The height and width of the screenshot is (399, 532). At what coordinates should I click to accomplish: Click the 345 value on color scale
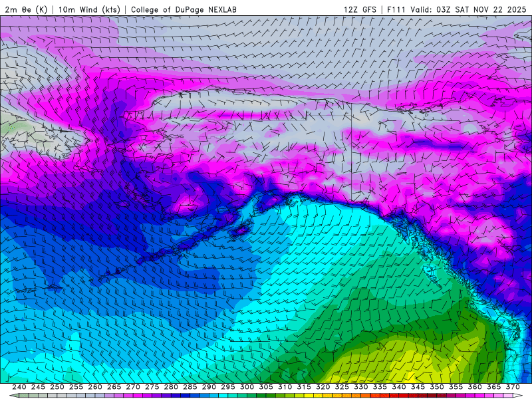tap(418, 387)
